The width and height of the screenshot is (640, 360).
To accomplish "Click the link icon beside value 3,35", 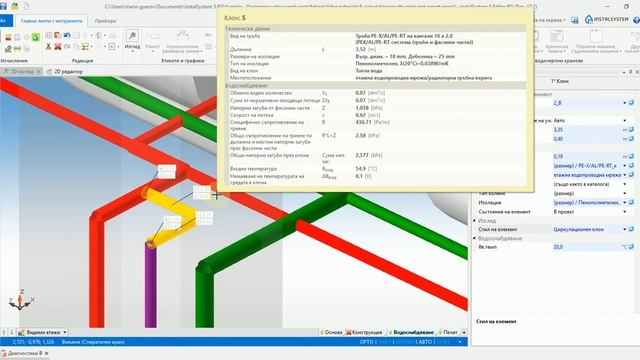I will coord(631,129).
